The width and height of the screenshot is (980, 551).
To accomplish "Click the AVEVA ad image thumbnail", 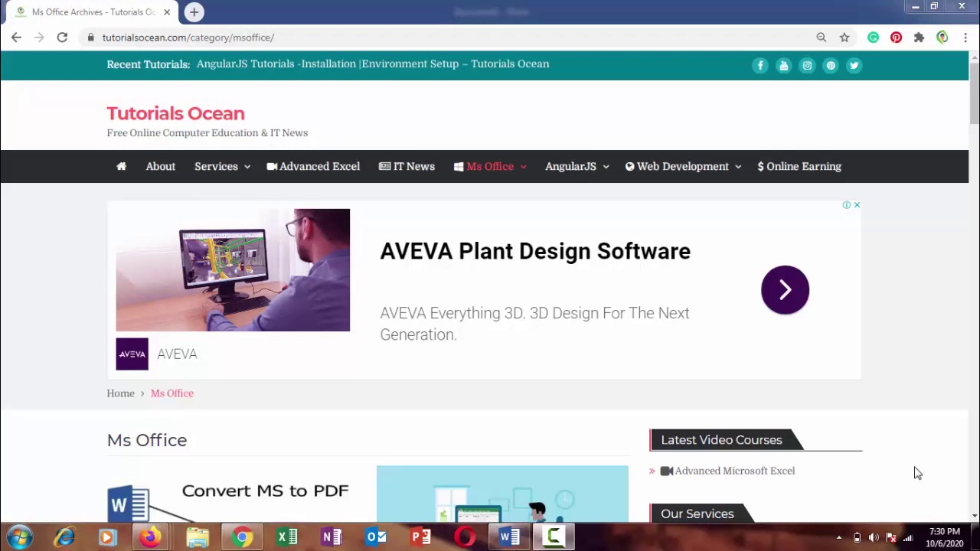I will click(x=233, y=270).
